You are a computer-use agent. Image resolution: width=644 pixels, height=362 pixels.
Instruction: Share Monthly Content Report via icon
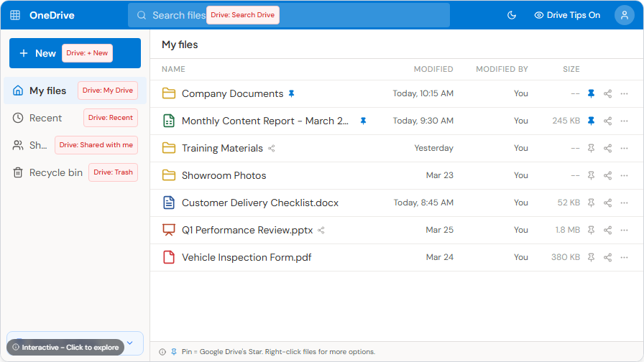(x=607, y=121)
